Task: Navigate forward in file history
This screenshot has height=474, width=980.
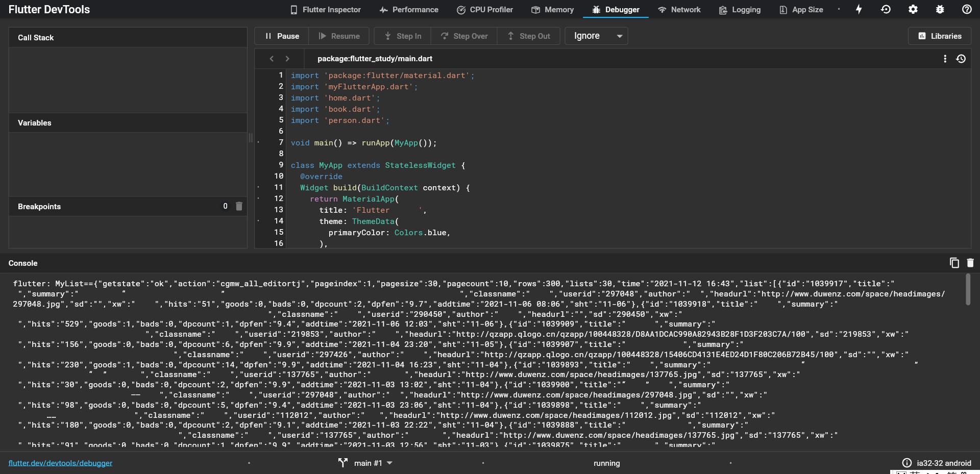Action: [x=287, y=59]
